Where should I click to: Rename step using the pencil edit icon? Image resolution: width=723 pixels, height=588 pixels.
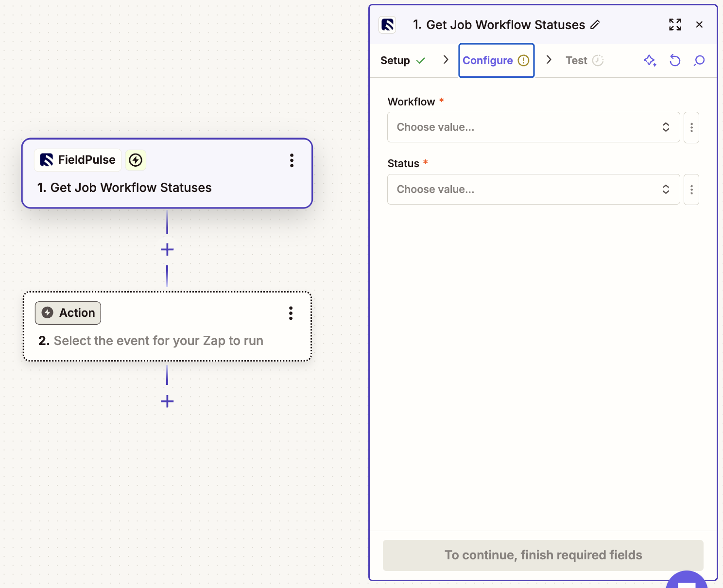595,25
